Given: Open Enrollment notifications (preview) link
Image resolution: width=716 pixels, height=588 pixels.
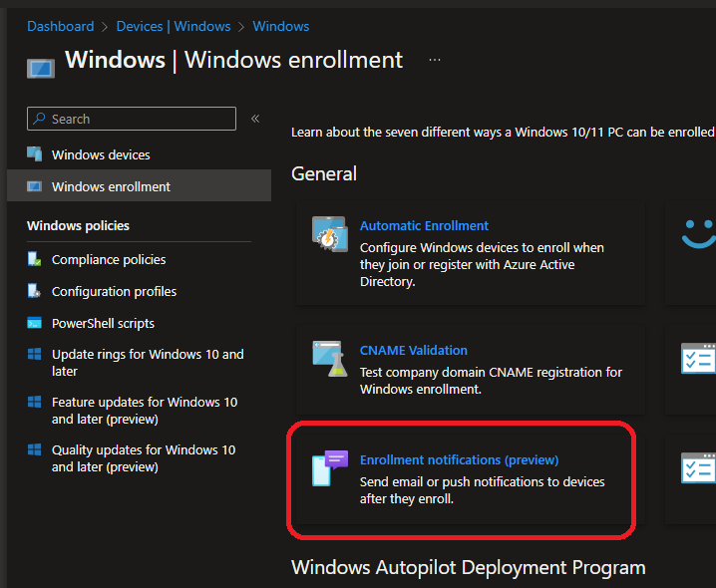Looking at the screenshot, I should [x=460, y=459].
